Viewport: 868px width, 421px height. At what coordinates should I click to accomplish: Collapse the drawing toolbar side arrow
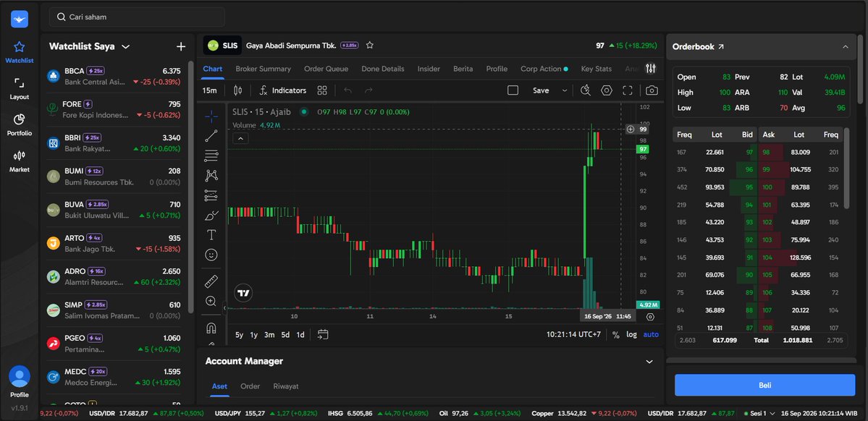pyautogui.click(x=224, y=307)
